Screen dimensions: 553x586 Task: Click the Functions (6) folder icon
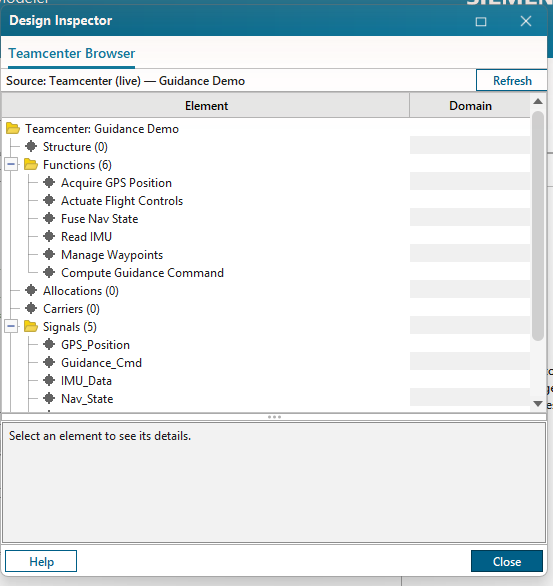(x=31, y=164)
